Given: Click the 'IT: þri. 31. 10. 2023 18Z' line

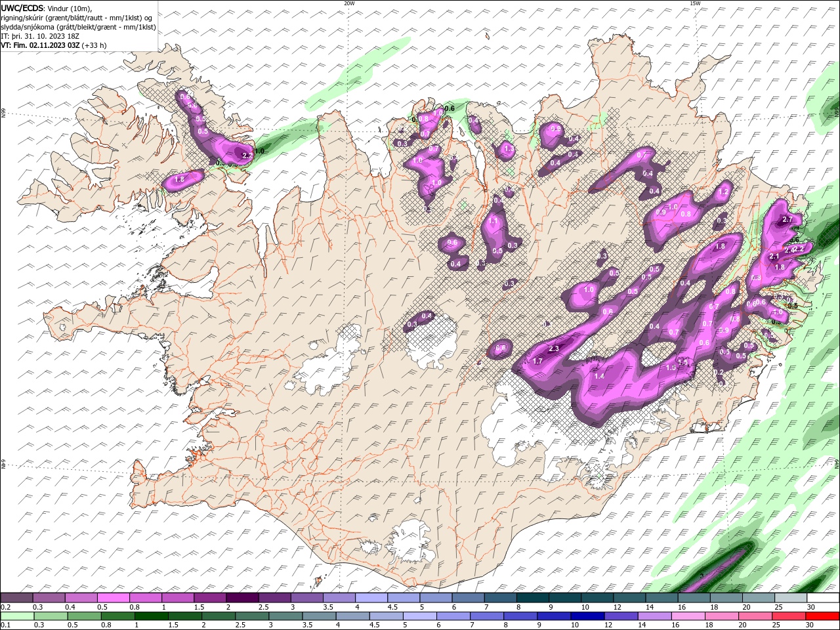Looking at the screenshot, I should click(x=40, y=36).
